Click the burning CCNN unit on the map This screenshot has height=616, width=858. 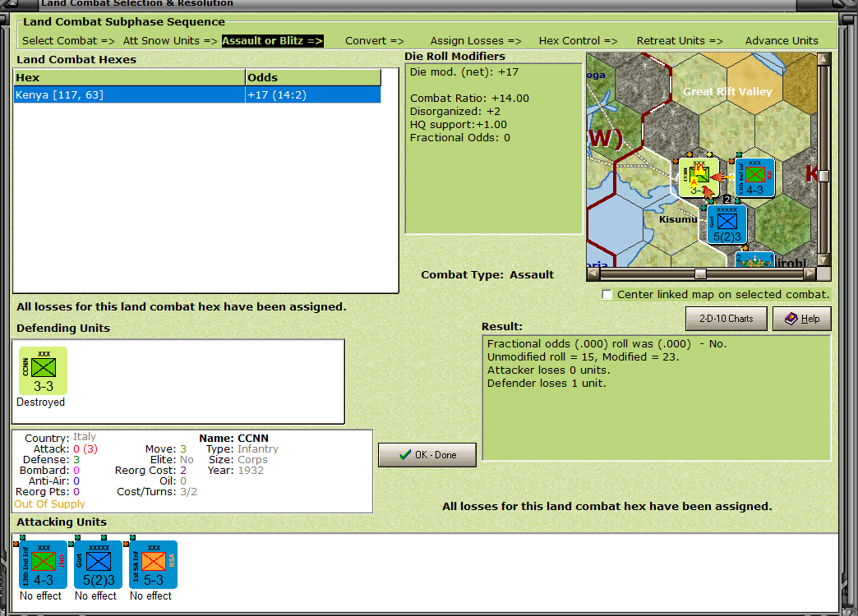click(699, 177)
